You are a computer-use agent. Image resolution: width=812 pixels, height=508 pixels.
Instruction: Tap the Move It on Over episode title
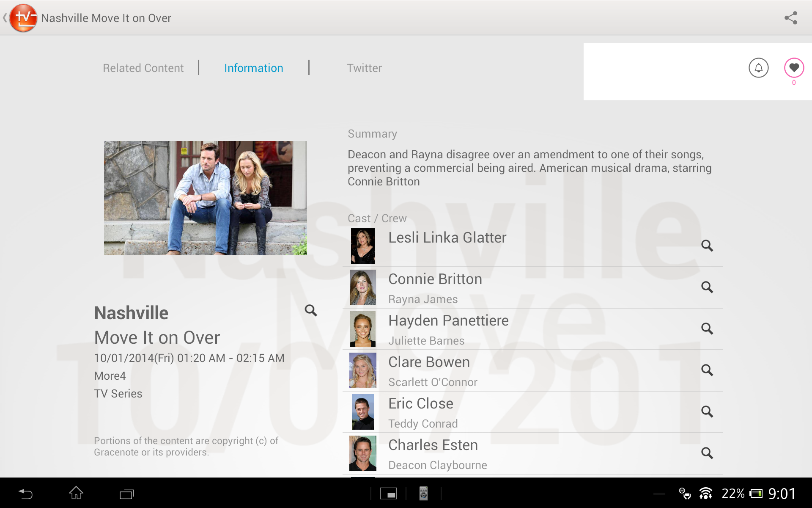coord(157,337)
